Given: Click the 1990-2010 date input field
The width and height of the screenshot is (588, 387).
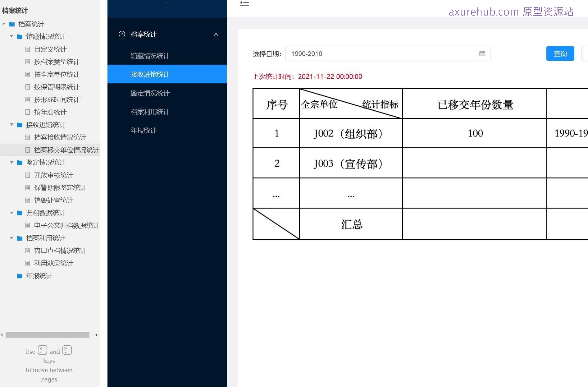Looking at the screenshot, I should 373,53.
